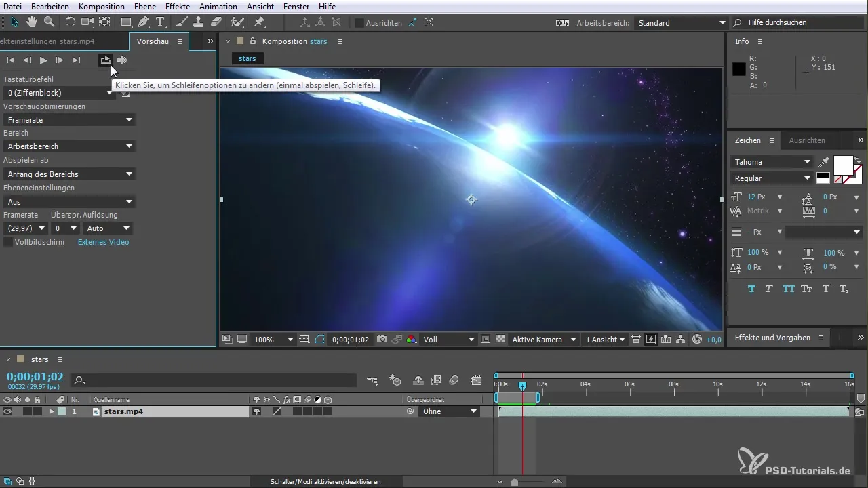The image size is (868, 488).
Task: Toggle transparency grid in the viewer
Action: [x=500, y=340]
